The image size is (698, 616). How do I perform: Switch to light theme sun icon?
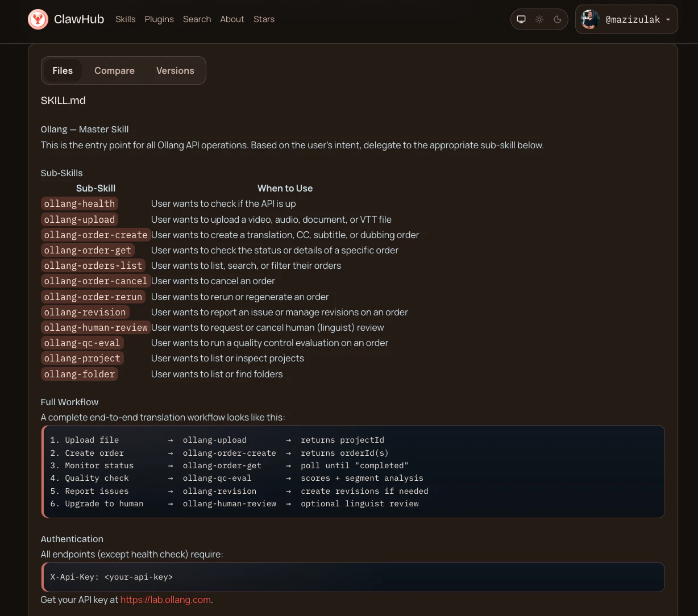point(539,19)
